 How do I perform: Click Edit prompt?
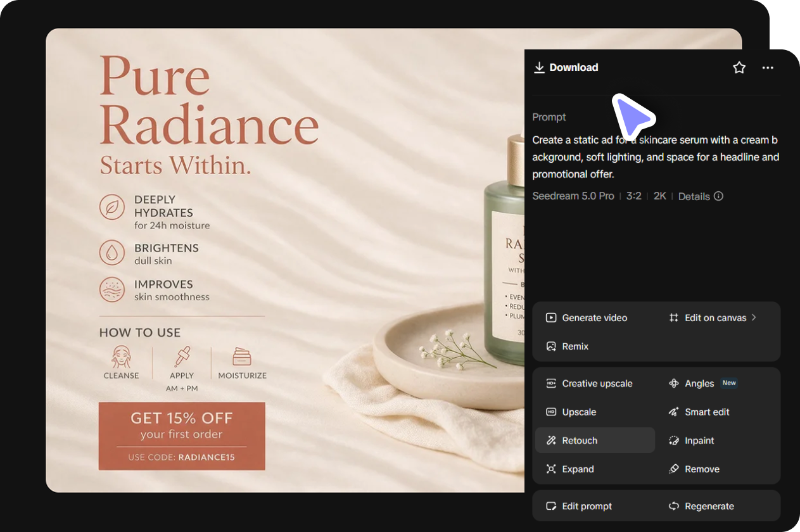point(579,507)
